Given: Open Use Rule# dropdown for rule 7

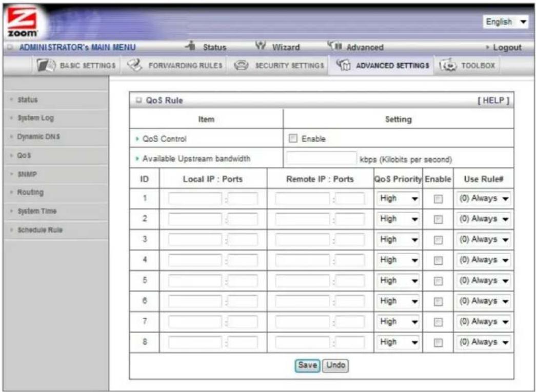Looking at the screenshot, I should coord(483,322).
